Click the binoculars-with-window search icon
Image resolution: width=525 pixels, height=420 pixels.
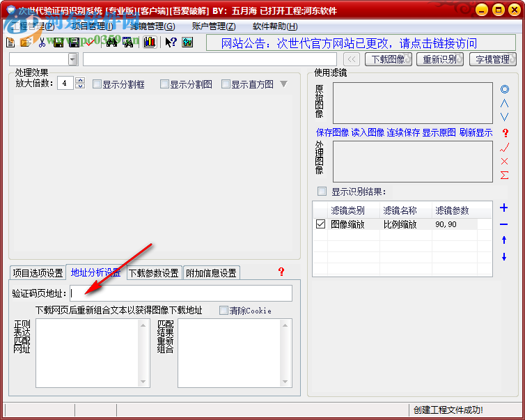pyautogui.click(x=128, y=42)
